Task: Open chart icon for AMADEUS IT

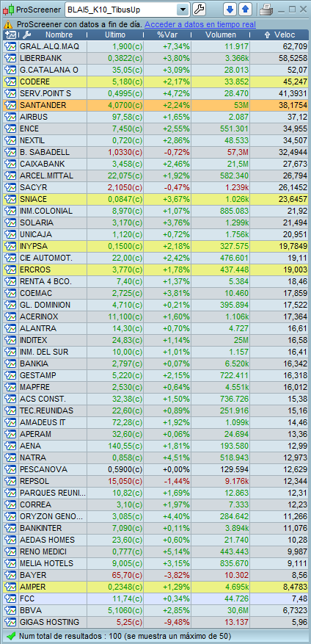Action: [10, 423]
